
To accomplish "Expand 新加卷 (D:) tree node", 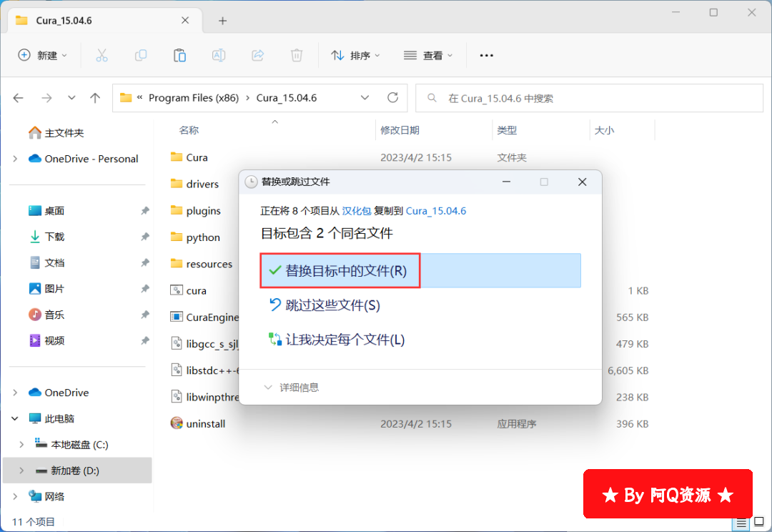I will click(21, 471).
